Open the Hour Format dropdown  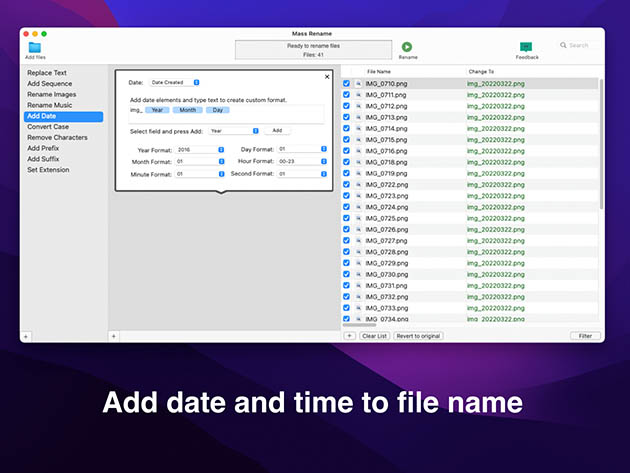[x=302, y=161]
